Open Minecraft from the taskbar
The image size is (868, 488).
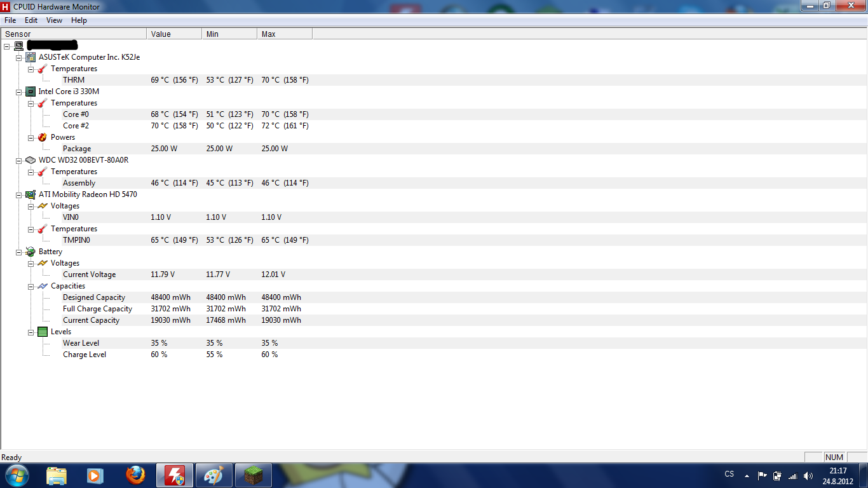[254, 475]
